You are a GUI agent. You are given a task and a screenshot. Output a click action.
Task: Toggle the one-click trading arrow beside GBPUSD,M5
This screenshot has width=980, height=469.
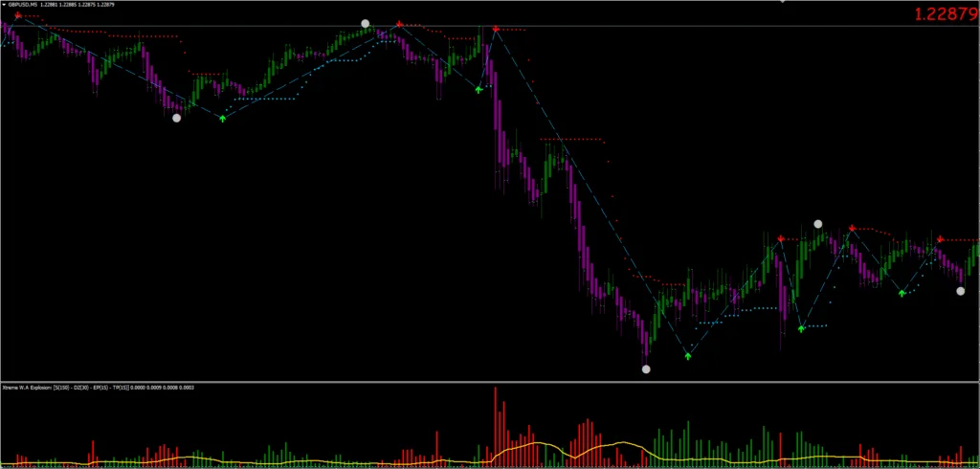[x=3, y=5]
